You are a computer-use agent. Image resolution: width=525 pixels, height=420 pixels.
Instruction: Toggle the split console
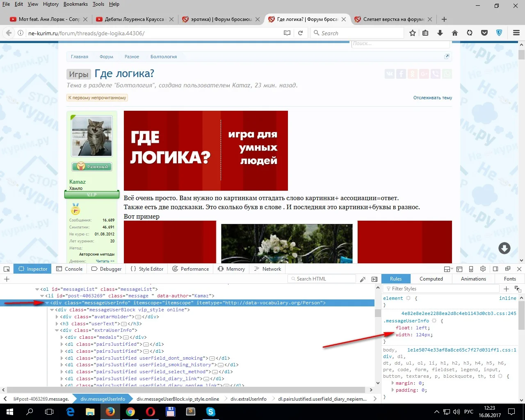(x=459, y=269)
